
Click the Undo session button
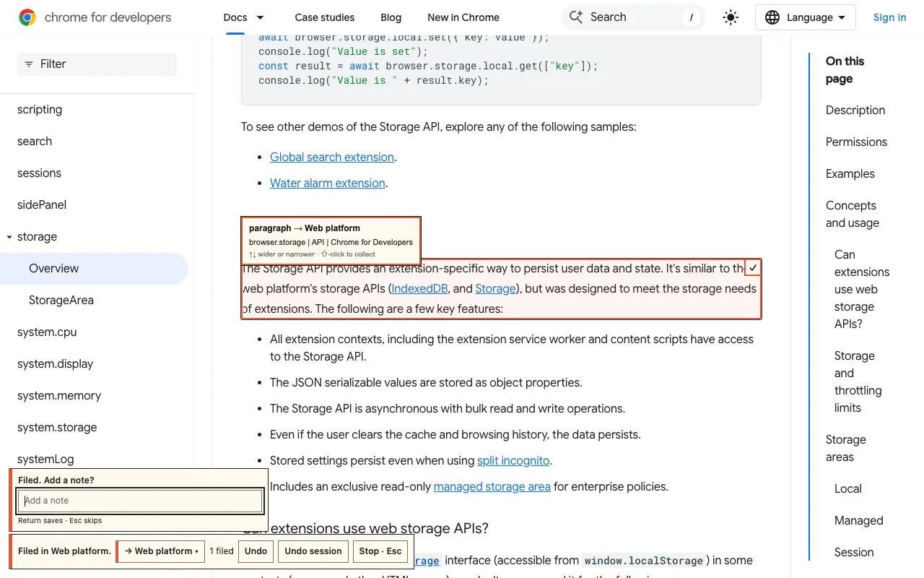click(313, 551)
